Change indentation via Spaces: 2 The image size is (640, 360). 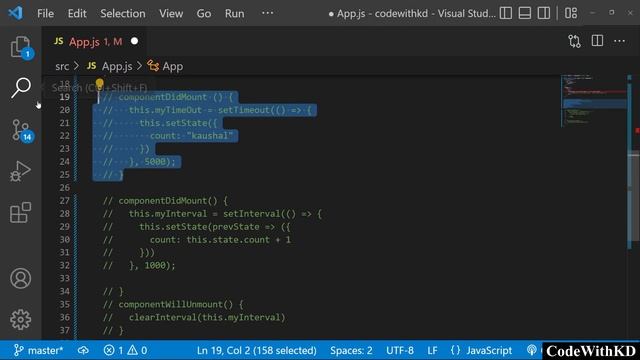click(351, 350)
